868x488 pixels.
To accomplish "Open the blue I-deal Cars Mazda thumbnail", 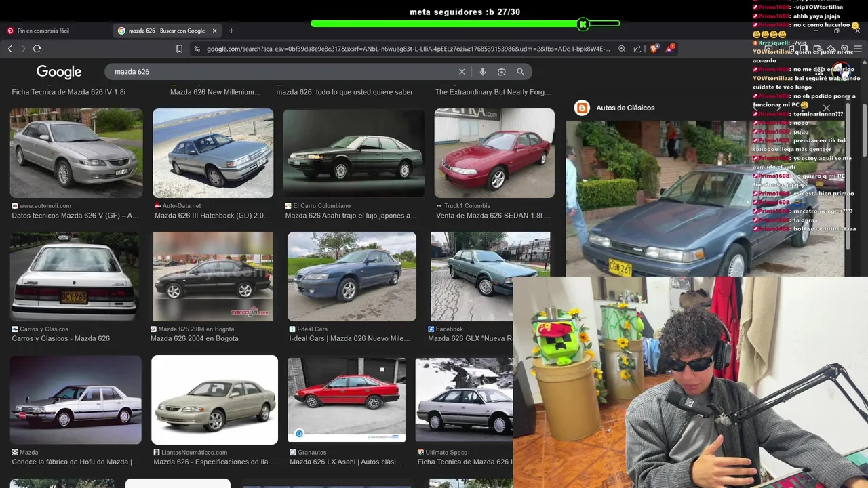I will (x=352, y=277).
